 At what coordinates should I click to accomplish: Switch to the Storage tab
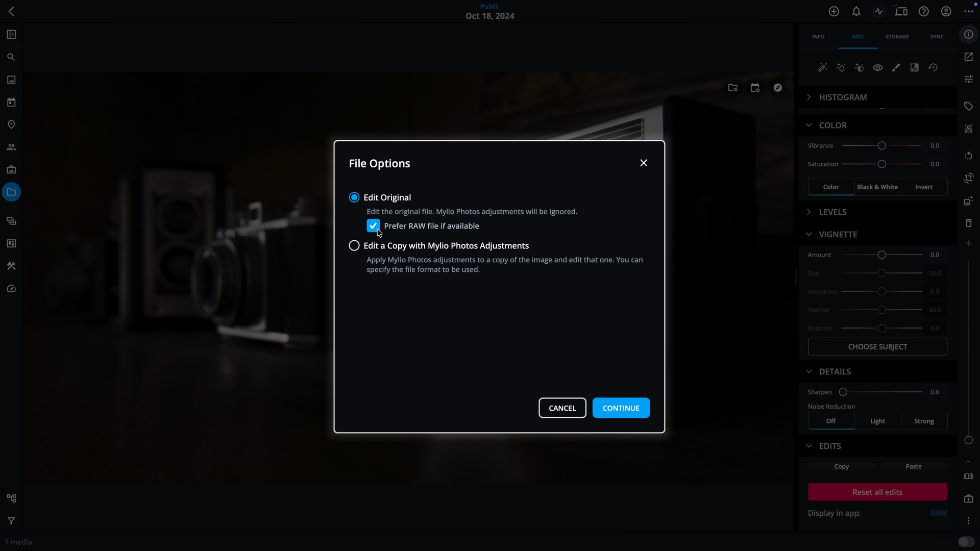[897, 37]
